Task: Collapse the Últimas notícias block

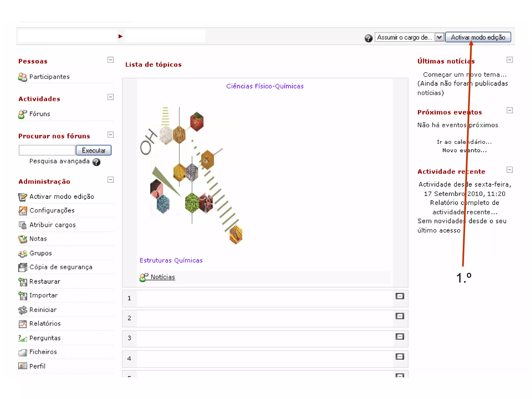Action: tap(510, 60)
